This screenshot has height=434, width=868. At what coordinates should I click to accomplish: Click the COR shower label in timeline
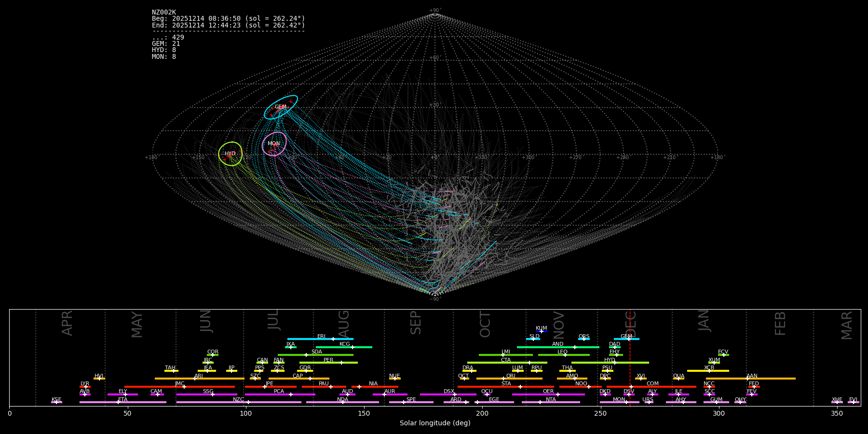tap(213, 352)
